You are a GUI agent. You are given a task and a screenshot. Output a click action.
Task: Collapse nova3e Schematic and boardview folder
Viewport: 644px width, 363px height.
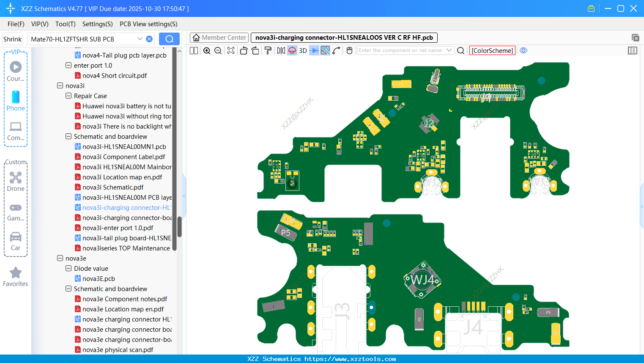pyautogui.click(x=69, y=289)
